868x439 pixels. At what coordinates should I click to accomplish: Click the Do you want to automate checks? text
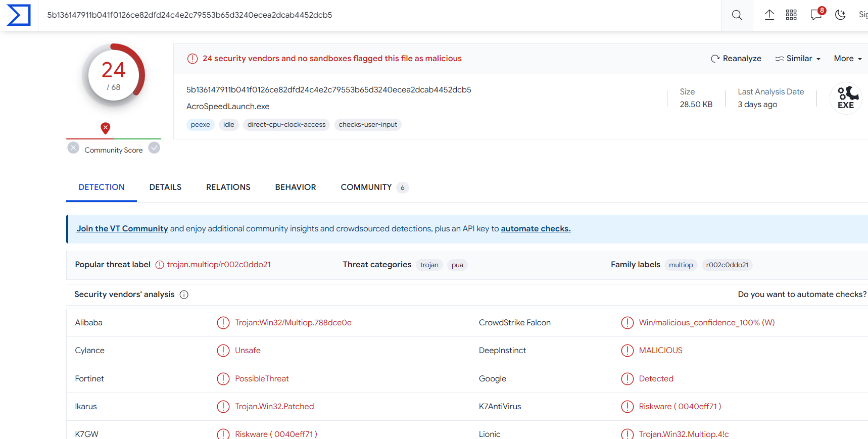tap(802, 295)
